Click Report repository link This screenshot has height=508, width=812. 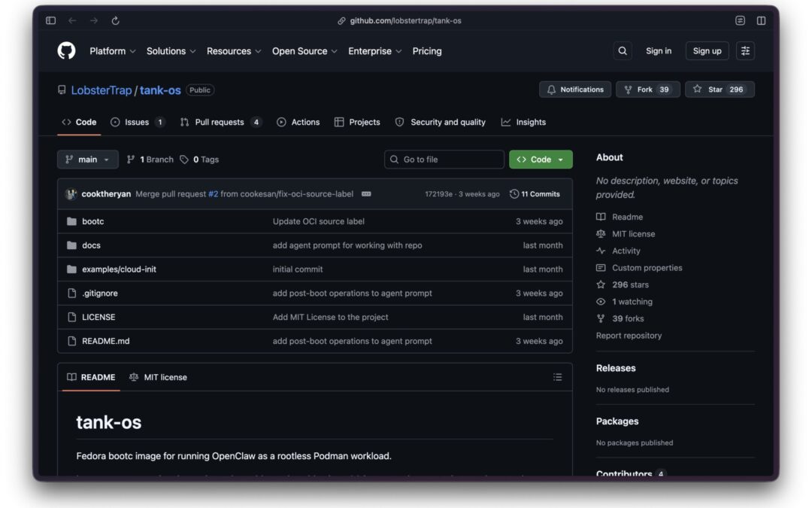[x=629, y=336]
